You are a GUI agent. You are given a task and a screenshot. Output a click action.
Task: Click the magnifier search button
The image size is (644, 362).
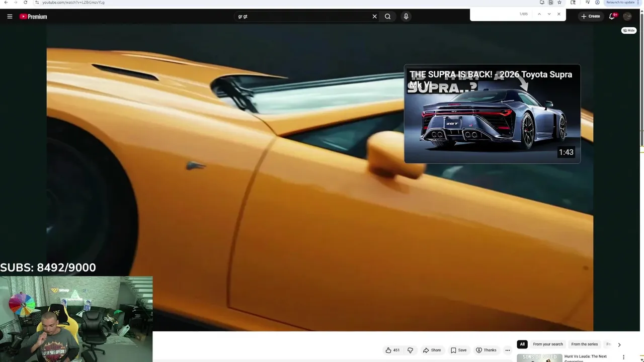(x=387, y=17)
